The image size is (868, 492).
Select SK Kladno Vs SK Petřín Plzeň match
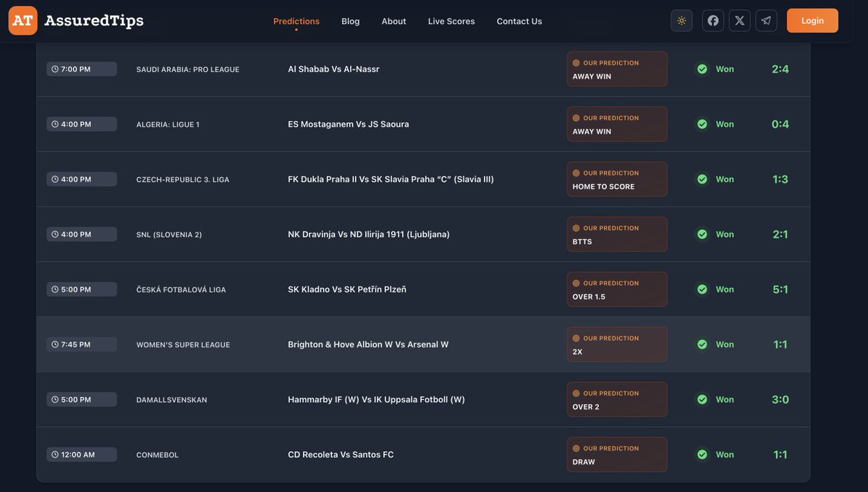(x=347, y=289)
